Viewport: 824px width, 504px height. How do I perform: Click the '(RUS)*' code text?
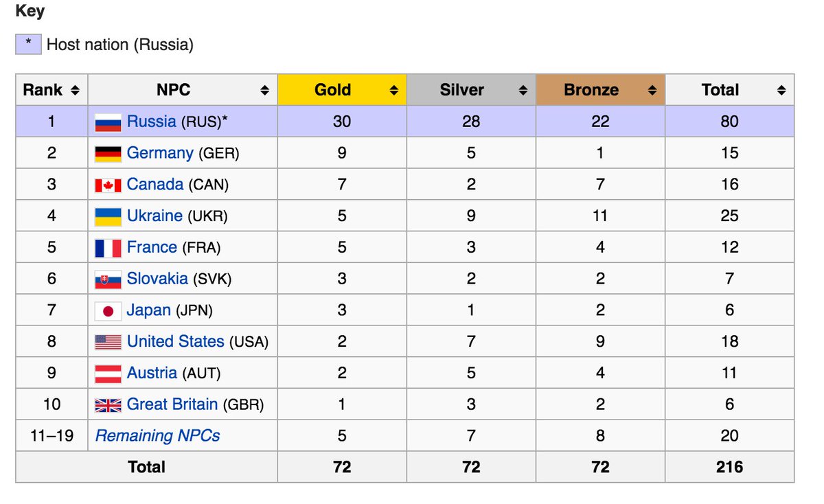pyautogui.click(x=205, y=122)
